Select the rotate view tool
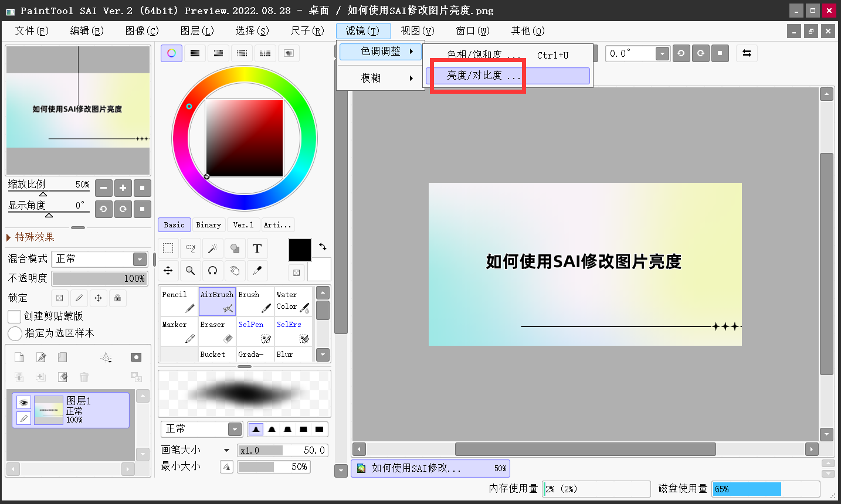841x504 pixels. [212, 271]
